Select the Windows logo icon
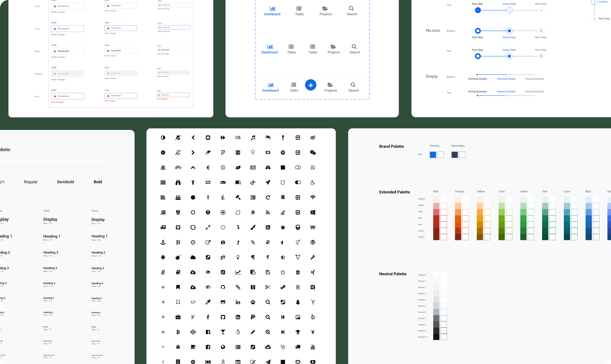 [313, 212]
